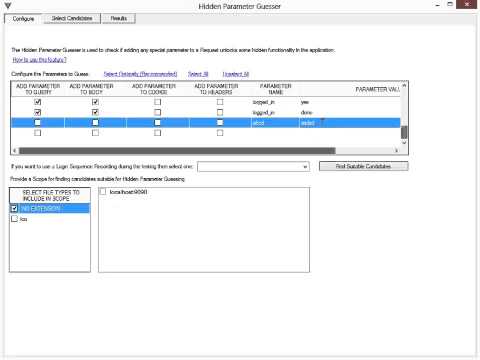Click the 'Select file types to include in scope' header
480x360 pixels.
[x=50, y=196]
